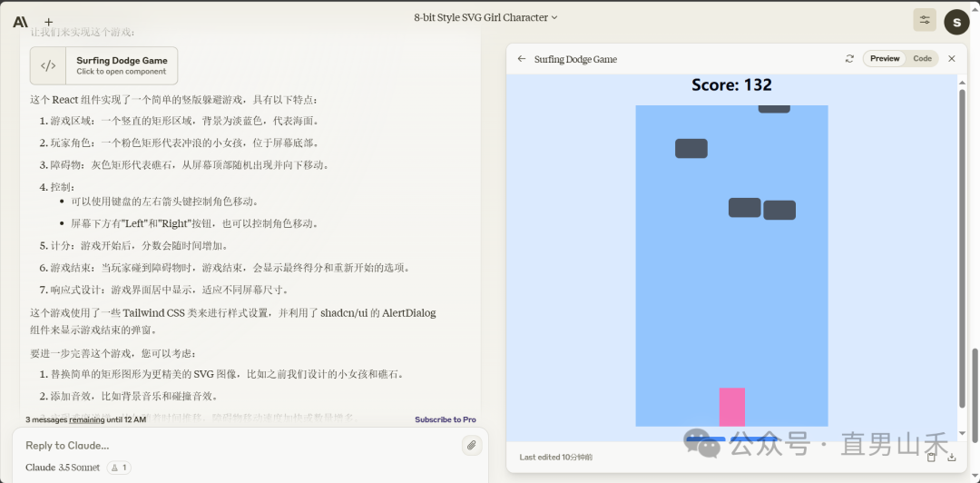Viewport: 980px width, 483px height.
Task: Refresh the Surfing Dodge Game preview
Action: 849,59
